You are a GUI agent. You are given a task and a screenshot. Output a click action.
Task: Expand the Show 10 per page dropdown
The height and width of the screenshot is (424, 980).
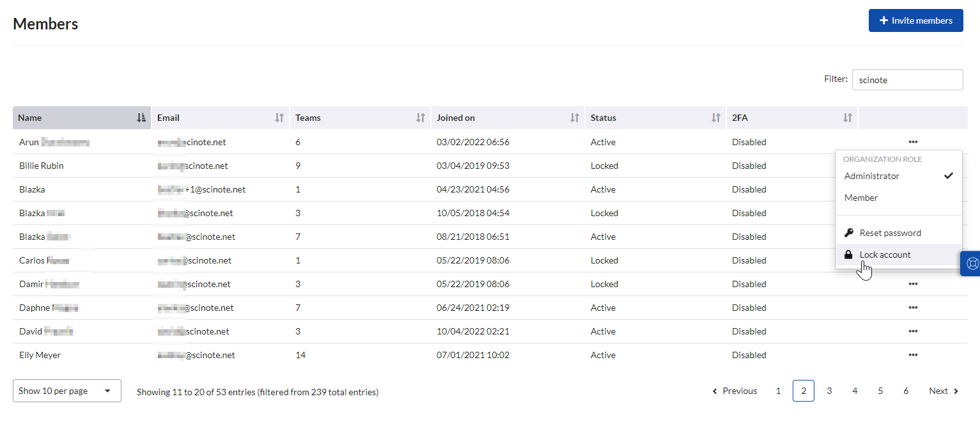pyautogui.click(x=66, y=391)
